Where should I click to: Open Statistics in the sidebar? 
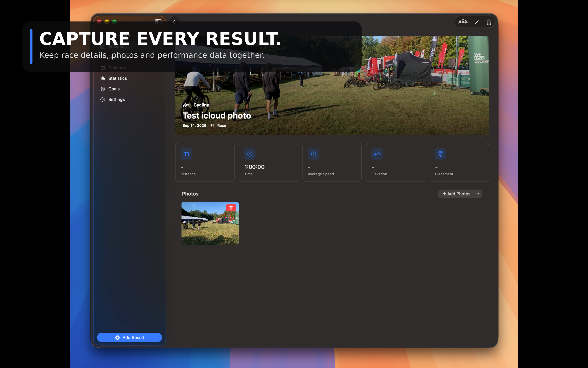(129, 78)
